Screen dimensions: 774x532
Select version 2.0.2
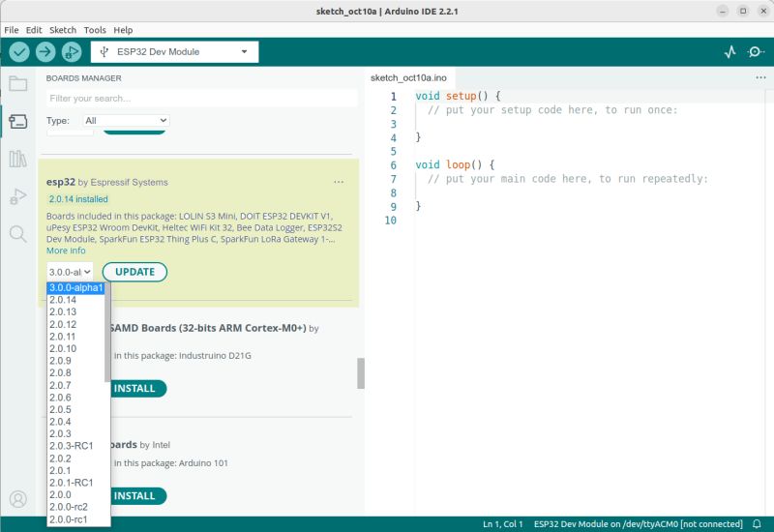[75, 458]
